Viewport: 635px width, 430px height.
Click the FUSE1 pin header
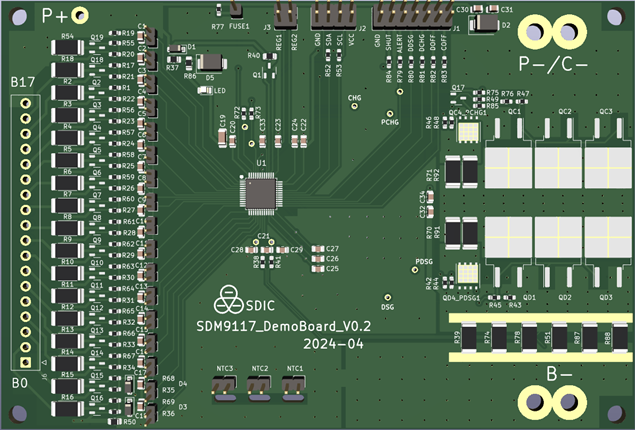(236, 9)
